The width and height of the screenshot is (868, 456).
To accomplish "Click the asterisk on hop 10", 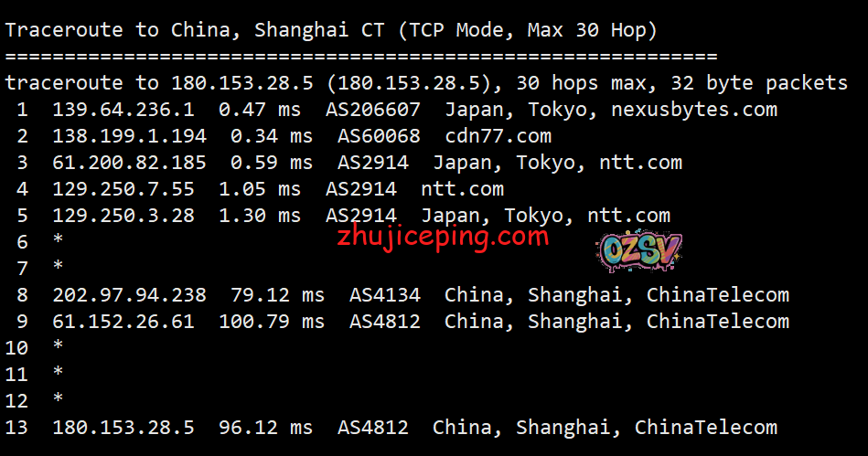I will [59, 348].
